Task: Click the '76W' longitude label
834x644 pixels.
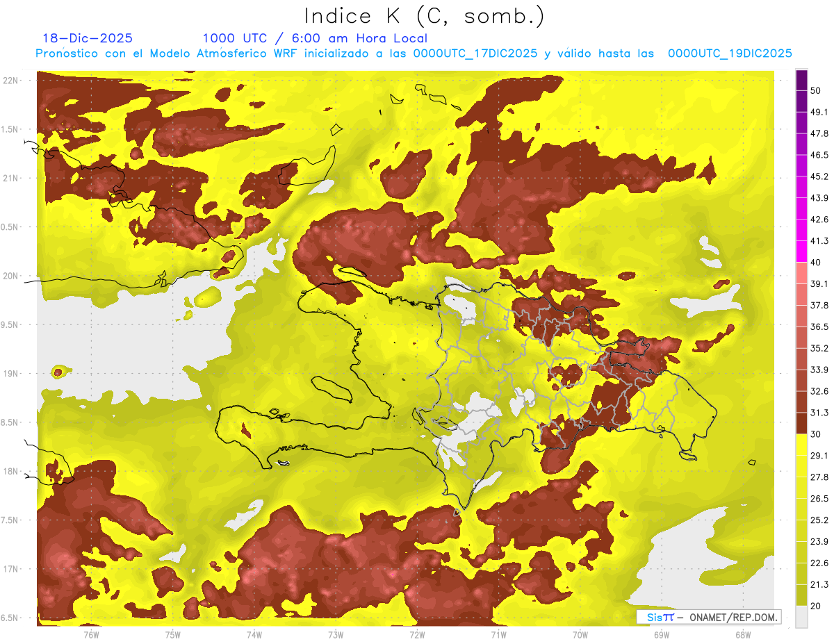Action: tap(91, 635)
